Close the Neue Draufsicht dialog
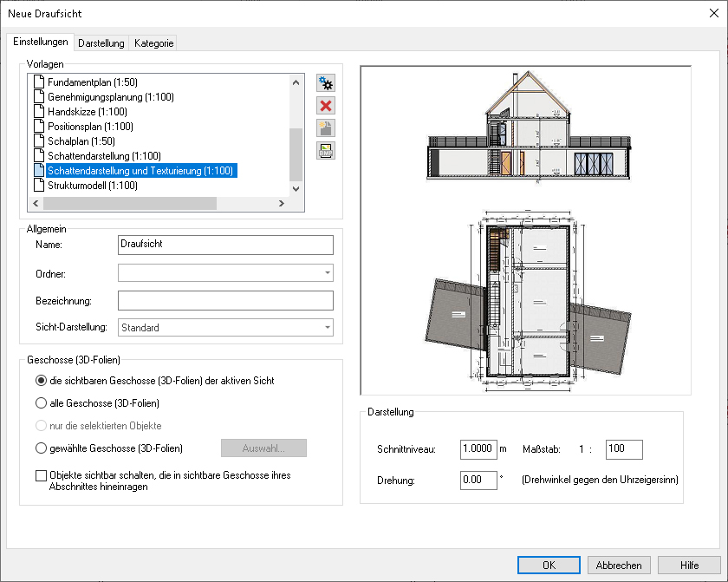This screenshot has width=728, height=582. pyautogui.click(x=714, y=14)
